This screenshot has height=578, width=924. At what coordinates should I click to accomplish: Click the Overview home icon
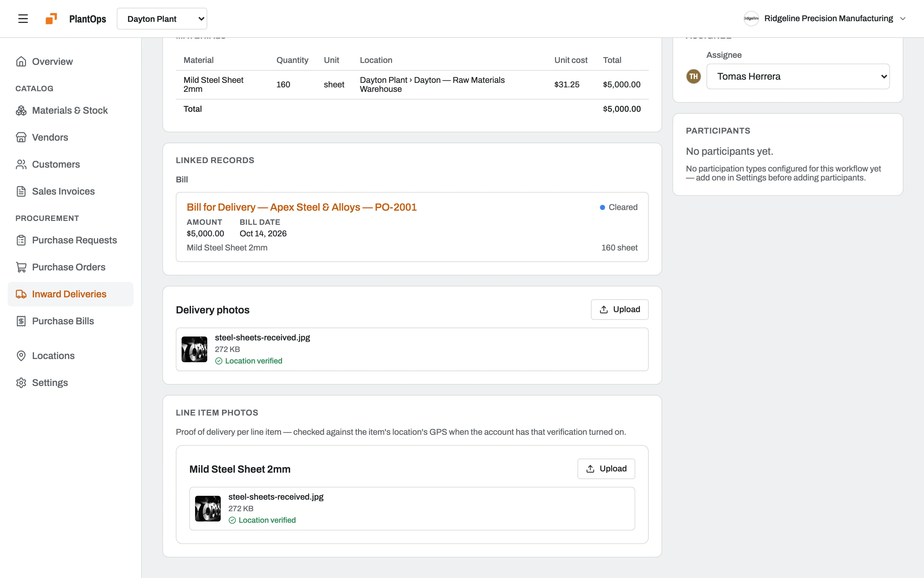(x=21, y=62)
